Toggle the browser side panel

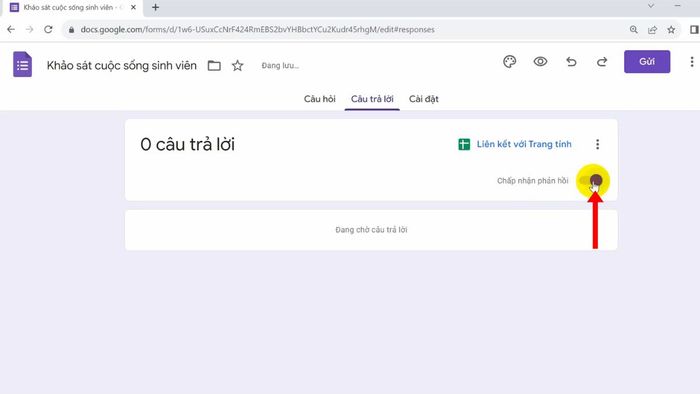[694, 29]
